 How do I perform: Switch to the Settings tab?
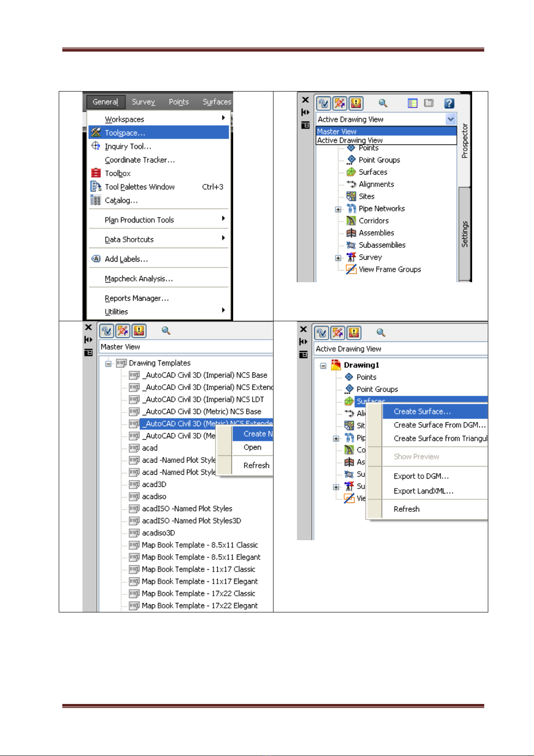tap(465, 234)
